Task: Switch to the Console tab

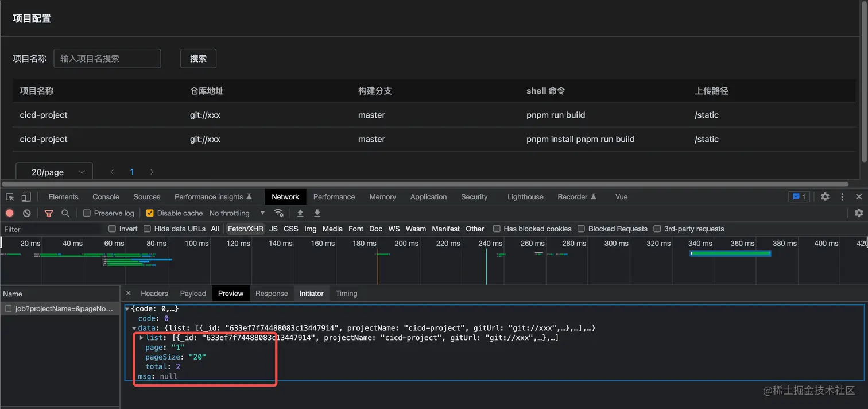Action: click(x=106, y=196)
